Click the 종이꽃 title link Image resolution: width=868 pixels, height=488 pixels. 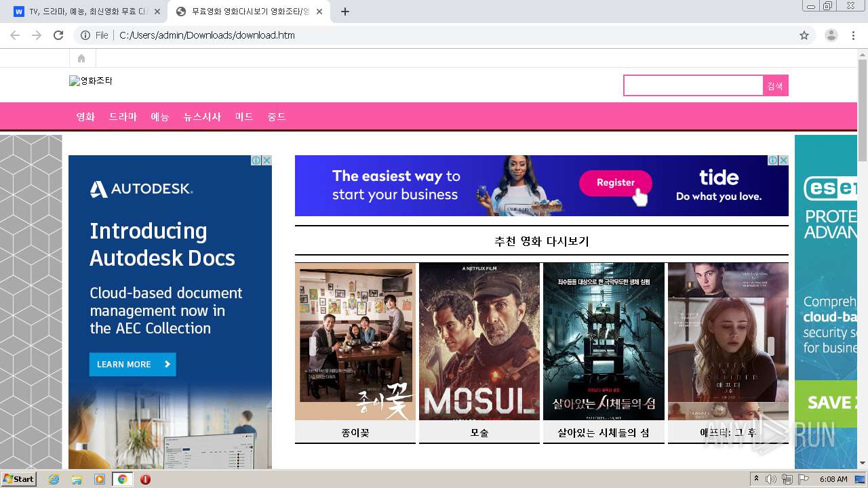point(355,432)
